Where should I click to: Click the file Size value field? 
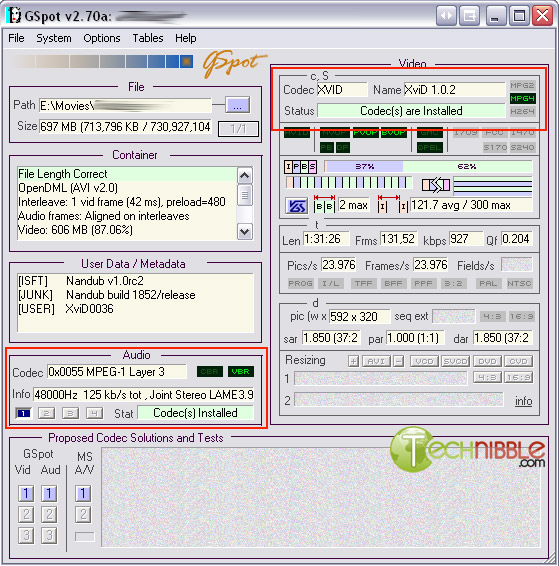125,127
